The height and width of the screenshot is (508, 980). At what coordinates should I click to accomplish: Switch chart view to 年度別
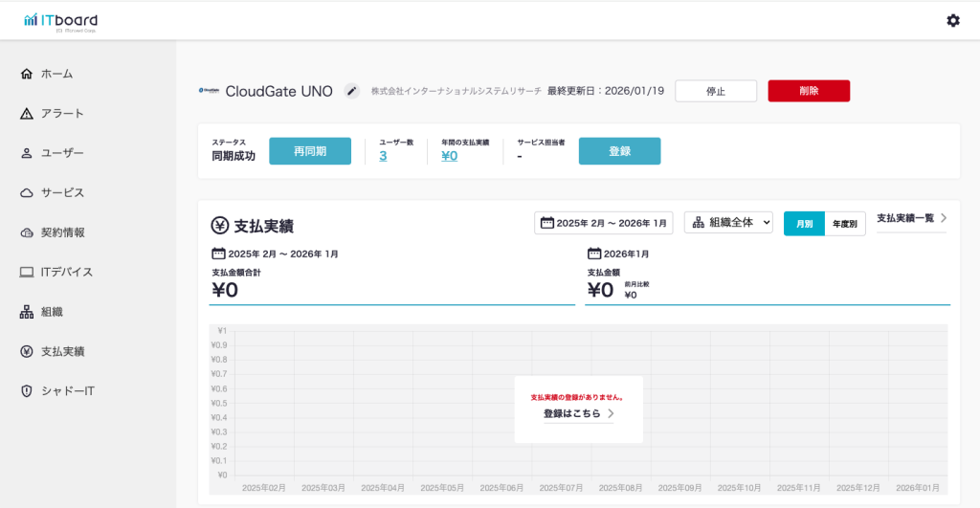(x=844, y=223)
